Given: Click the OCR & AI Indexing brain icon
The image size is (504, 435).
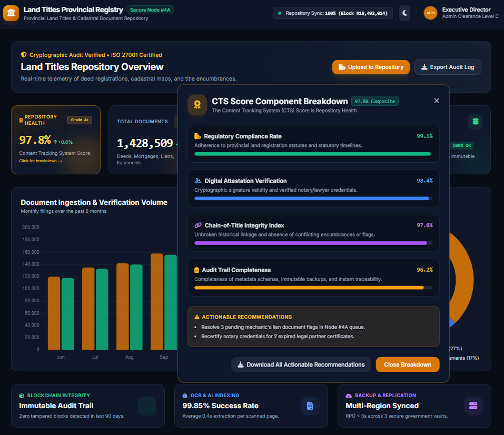Looking at the screenshot, I should click(x=185, y=396).
